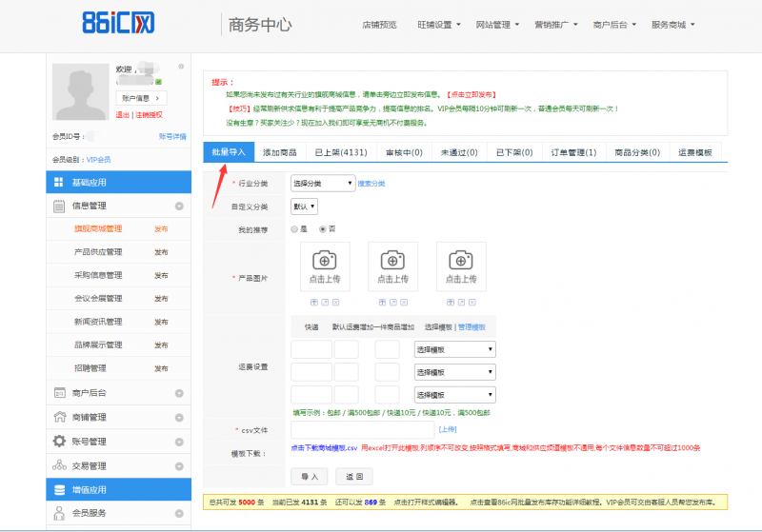The image size is (762, 532).
Task: Click the 管理模板 link
Action: point(471,327)
